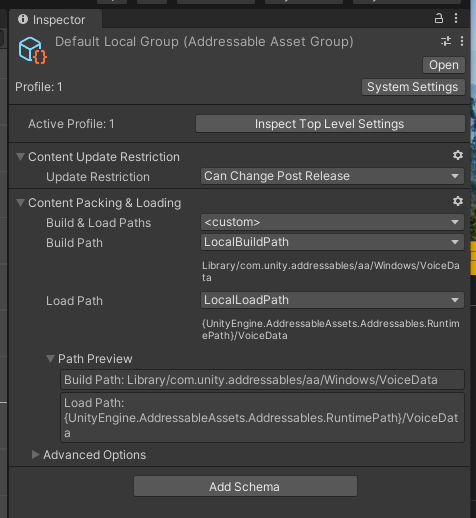Image resolution: width=476 pixels, height=518 pixels.
Task: Collapse the Path Preview foldout
Action: (x=50, y=359)
